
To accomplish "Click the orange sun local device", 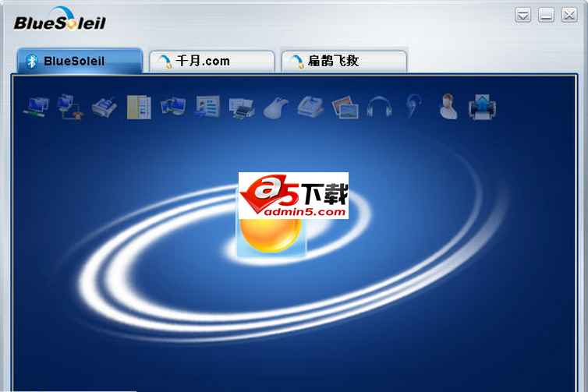I will [271, 235].
